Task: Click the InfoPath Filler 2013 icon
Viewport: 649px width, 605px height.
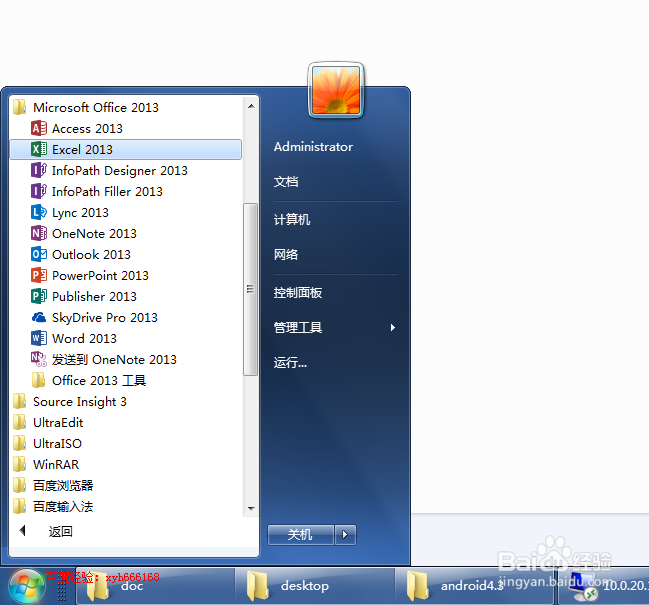Action: point(39,191)
